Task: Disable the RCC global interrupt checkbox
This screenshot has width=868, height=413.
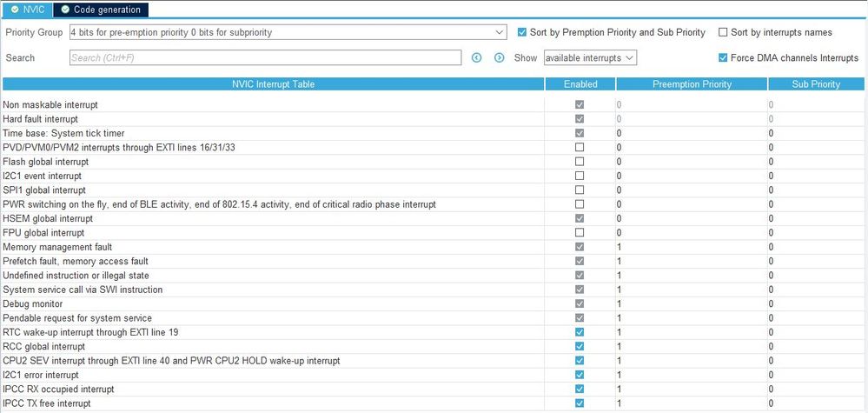Action: pos(580,346)
